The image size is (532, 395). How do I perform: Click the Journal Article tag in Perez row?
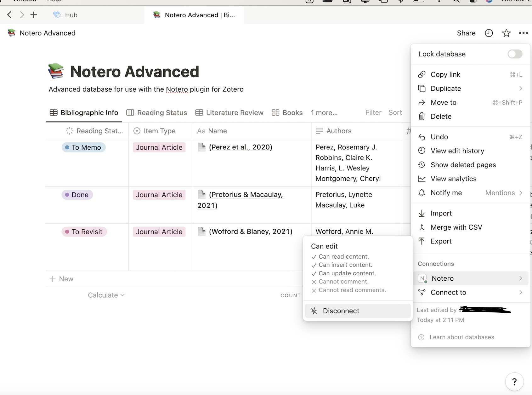click(159, 147)
